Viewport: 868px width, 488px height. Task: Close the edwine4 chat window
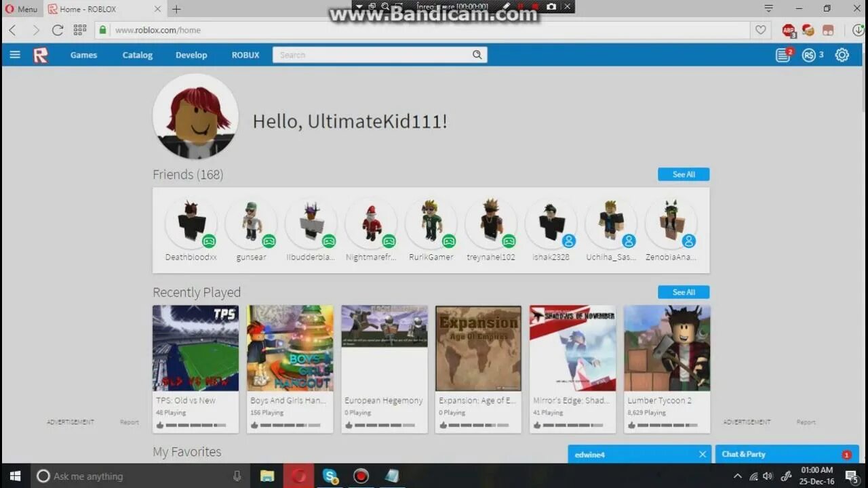click(x=703, y=454)
